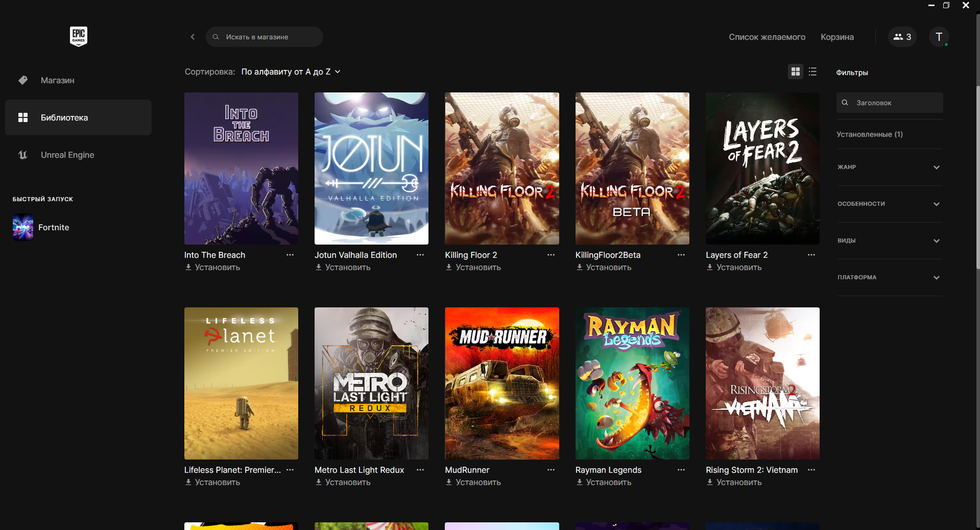Open the Into The Breach cover art
The width and height of the screenshot is (980, 530).
pyautogui.click(x=241, y=168)
